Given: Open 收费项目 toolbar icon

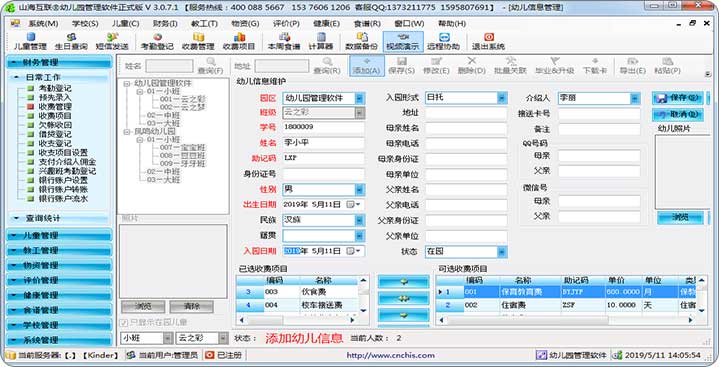Looking at the screenshot, I should (239, 41).
